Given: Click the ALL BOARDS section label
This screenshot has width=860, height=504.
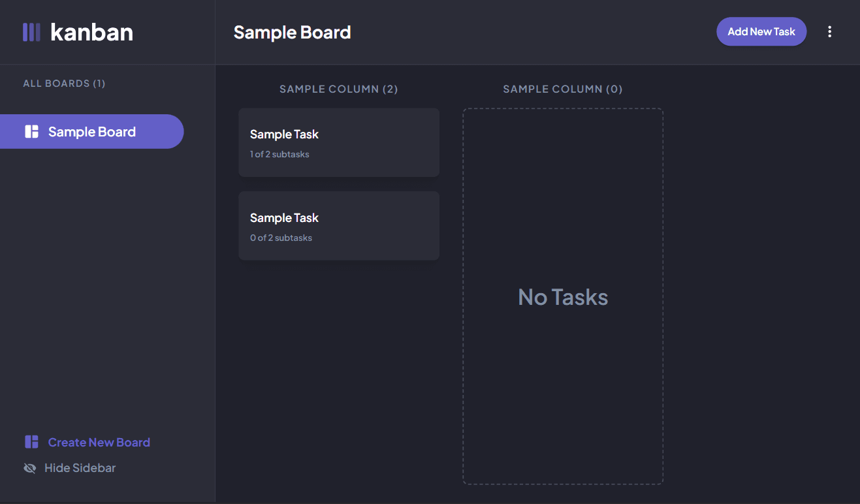Looking at the screenshot, I should click(64, 83).
